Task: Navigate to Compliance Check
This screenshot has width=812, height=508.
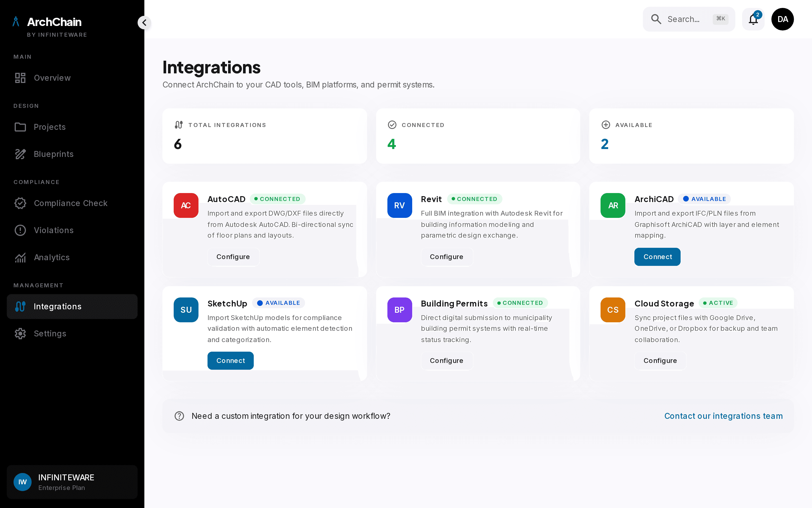Action: pos(72,203)
